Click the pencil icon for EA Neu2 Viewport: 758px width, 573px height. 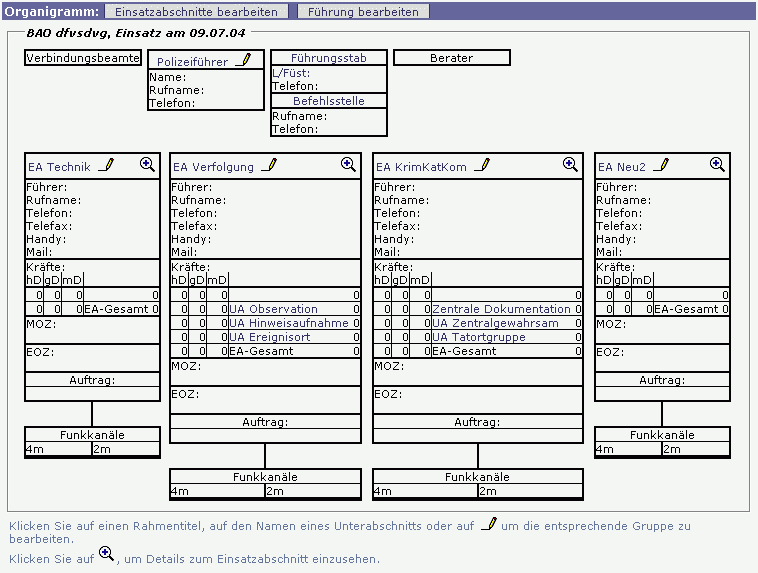(x=661, y=166)
